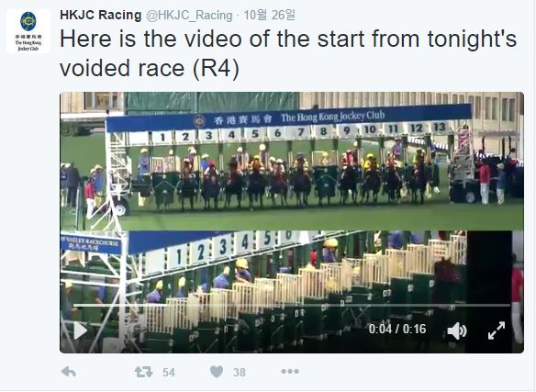Open the more options ellipsis menu

tap(290, 372)
